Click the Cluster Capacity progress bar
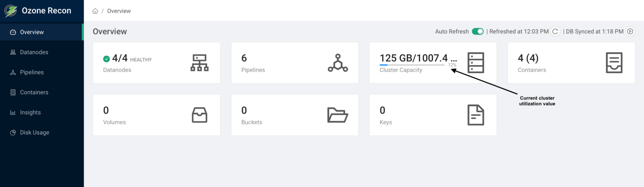The width and height of the screenshot is (644, 187). coord(412,65)
